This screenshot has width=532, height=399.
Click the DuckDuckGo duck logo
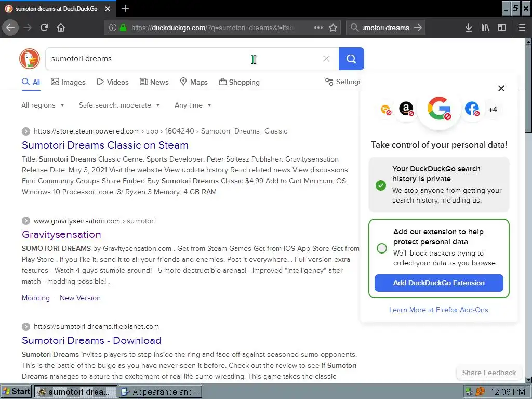point(30,59)
